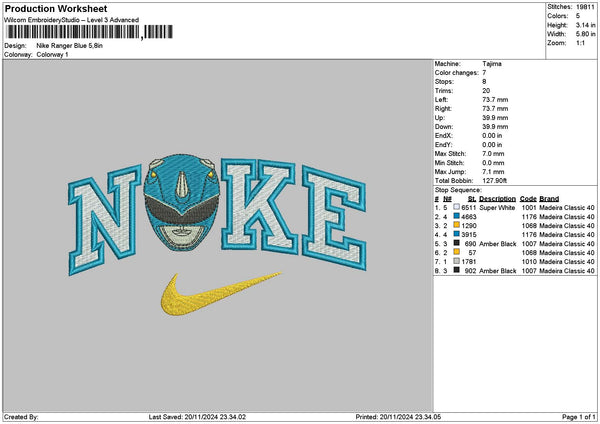Select the Max Jump value 7.1 mm
Screen dimensions: 600x424
[493, 172]
